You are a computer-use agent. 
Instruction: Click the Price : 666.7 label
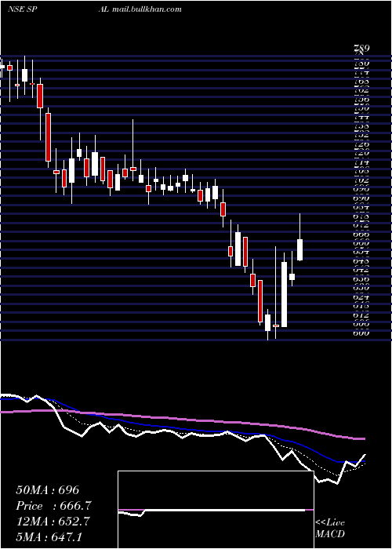pyautogui.click(x=54, y=506)
